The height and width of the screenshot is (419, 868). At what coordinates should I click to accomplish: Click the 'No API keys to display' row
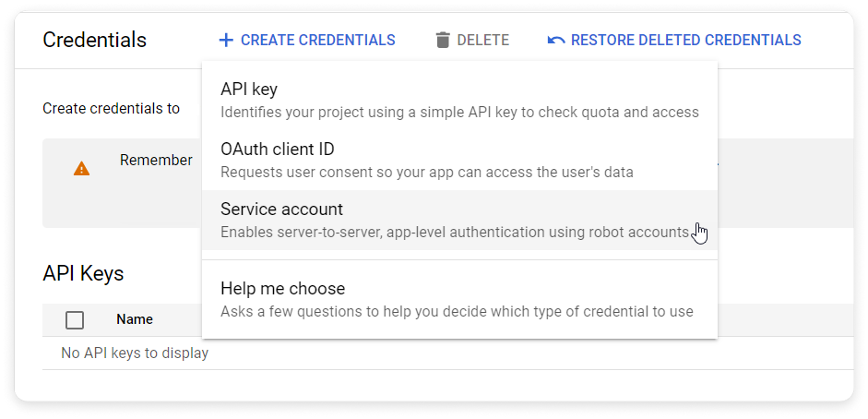135,353
